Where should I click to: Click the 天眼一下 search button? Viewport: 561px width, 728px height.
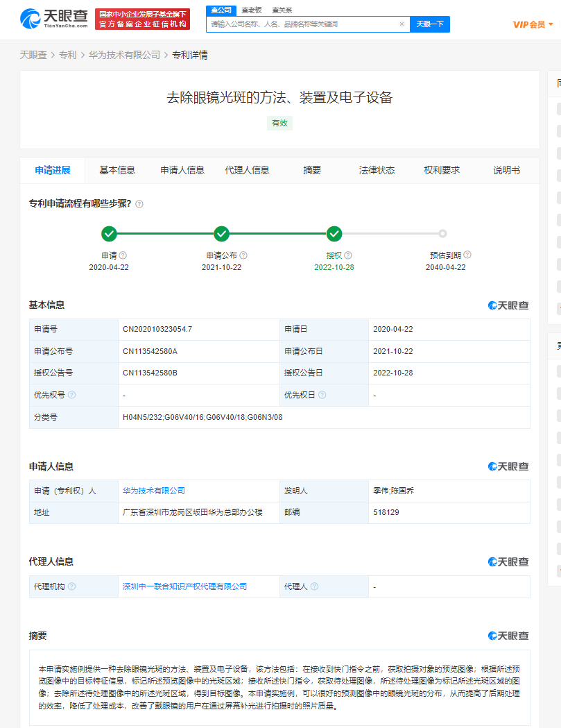[430, 24]
